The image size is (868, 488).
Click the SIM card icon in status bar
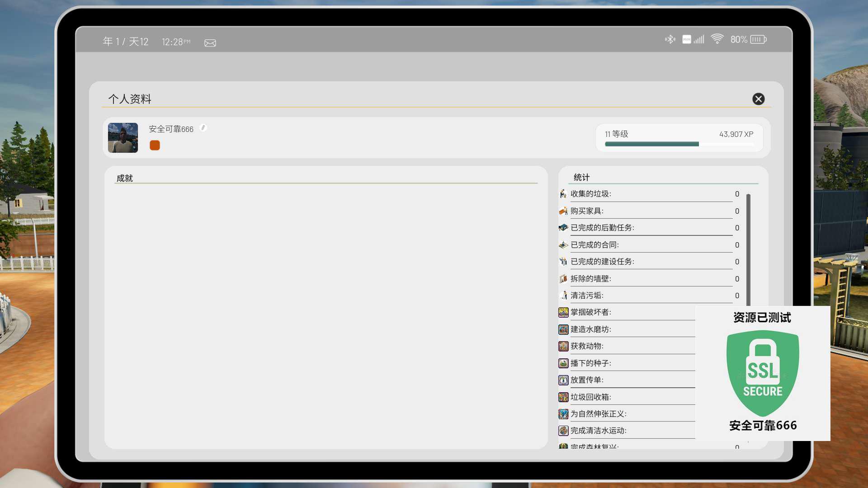pyautogui.click(x=687, y=40)
